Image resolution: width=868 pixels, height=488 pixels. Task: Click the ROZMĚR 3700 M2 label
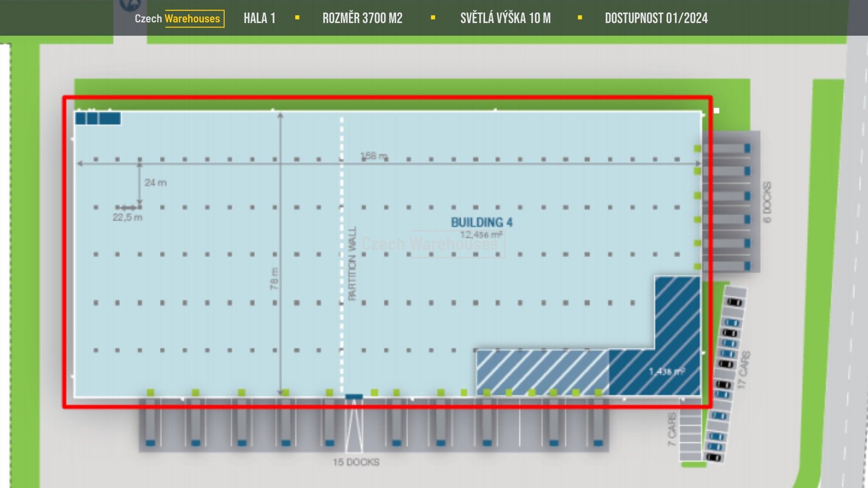(x=362, y=18)
